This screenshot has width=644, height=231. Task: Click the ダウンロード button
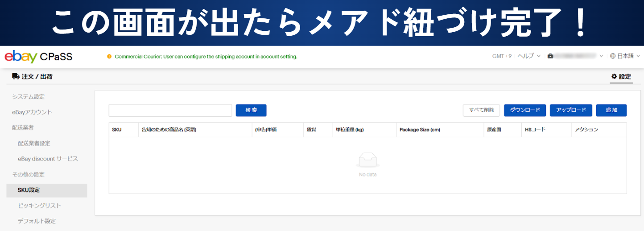click(525, 110)
